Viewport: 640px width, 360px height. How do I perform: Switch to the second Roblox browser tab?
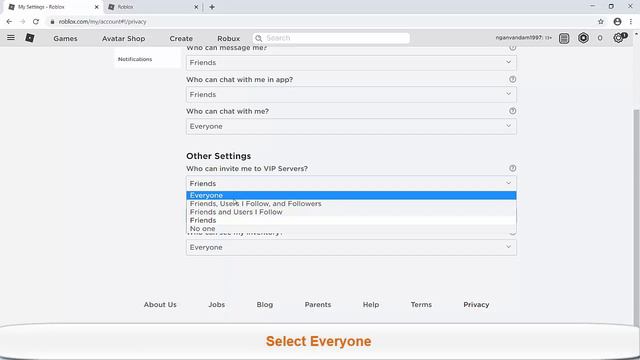click(x=153, y=7)
